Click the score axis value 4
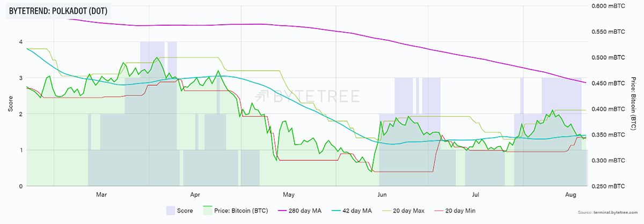644x224 pixels. coord(20,41)
